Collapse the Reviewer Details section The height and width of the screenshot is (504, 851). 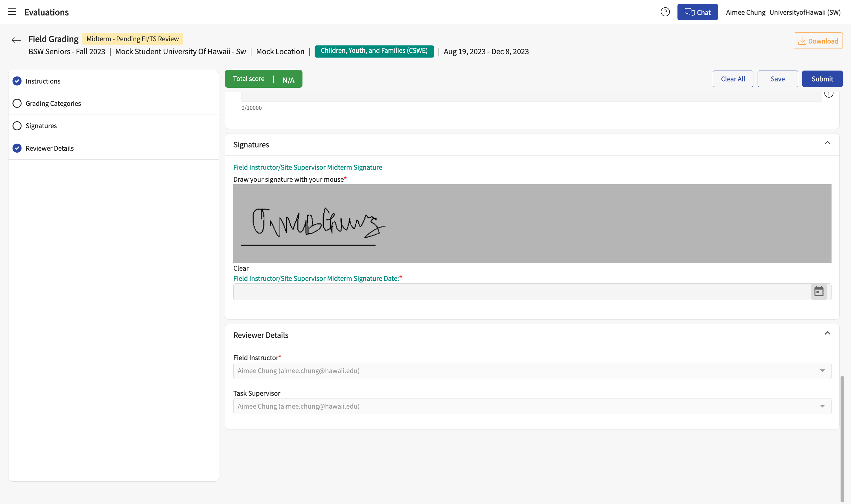(827, 333)
